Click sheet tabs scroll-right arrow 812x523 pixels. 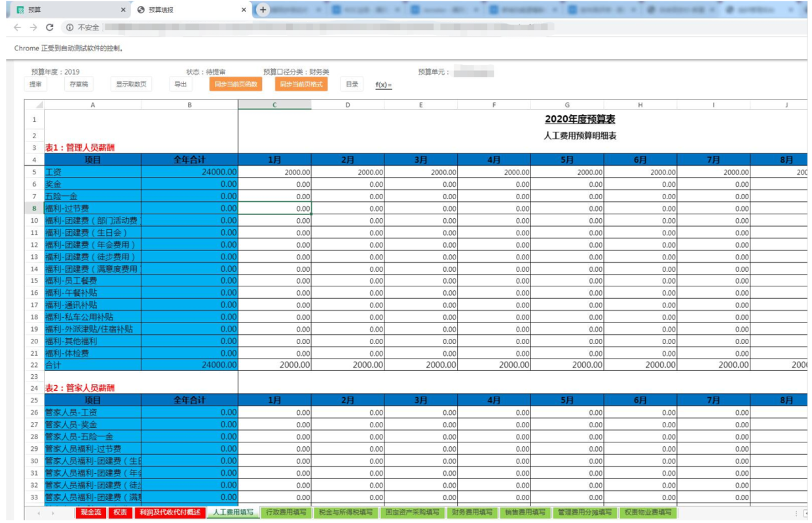(x=52, y=513)
